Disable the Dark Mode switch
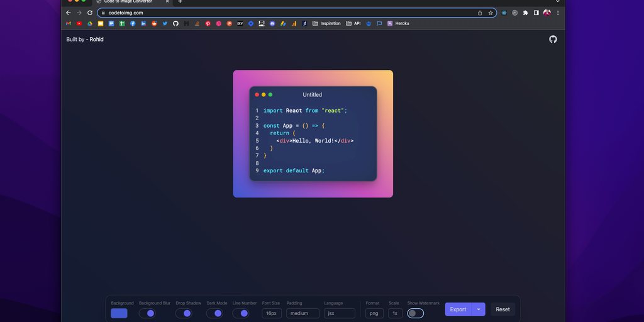 [x=214, y=313]
